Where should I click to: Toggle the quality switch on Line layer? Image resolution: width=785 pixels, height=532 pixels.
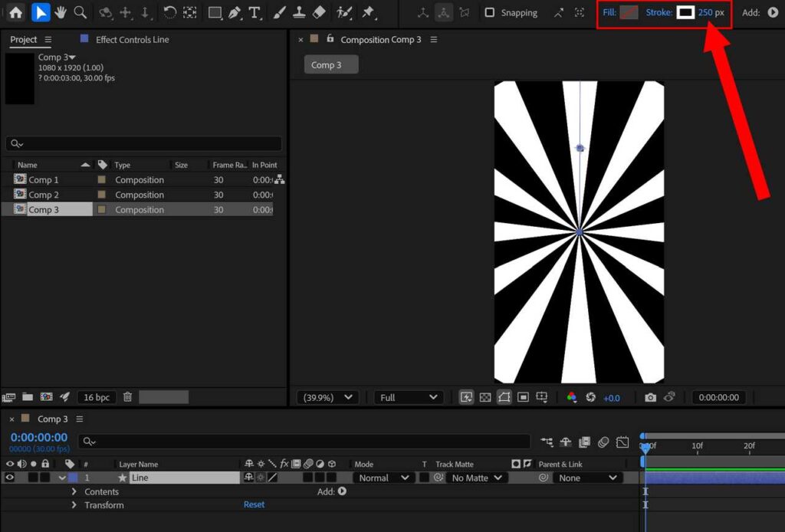[x=273, y=478]
